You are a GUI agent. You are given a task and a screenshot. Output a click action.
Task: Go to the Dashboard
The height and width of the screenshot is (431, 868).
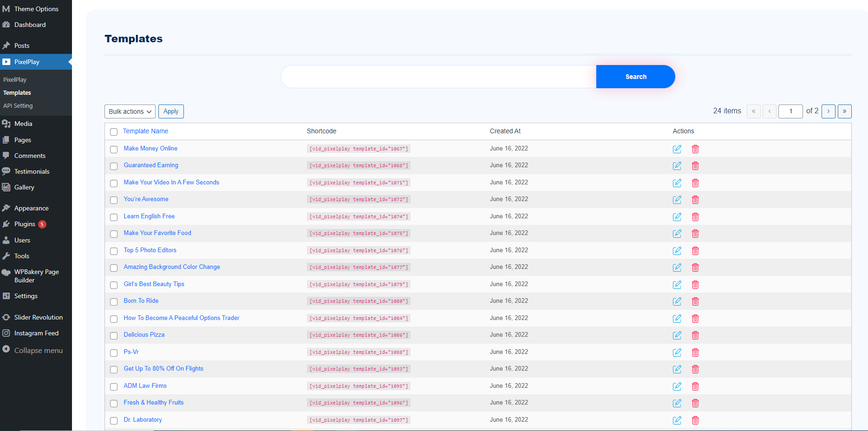(x=30, y=25)
